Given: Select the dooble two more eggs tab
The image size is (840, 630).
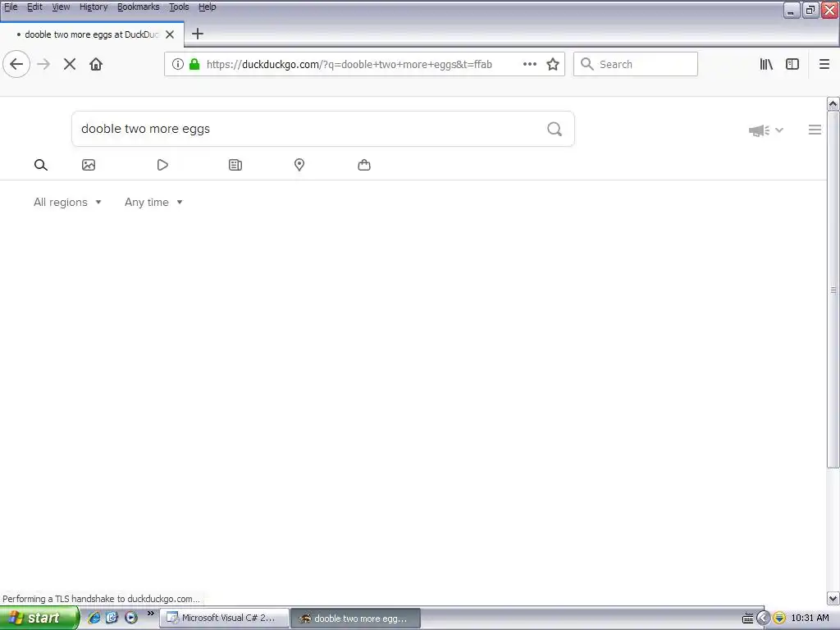Looking at the screenshot, I should point(92,34).
